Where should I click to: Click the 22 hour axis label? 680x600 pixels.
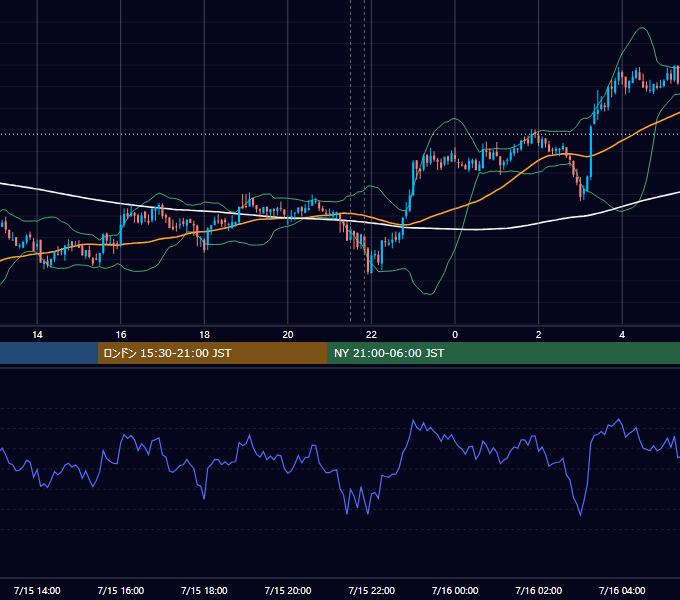(371, 335)
